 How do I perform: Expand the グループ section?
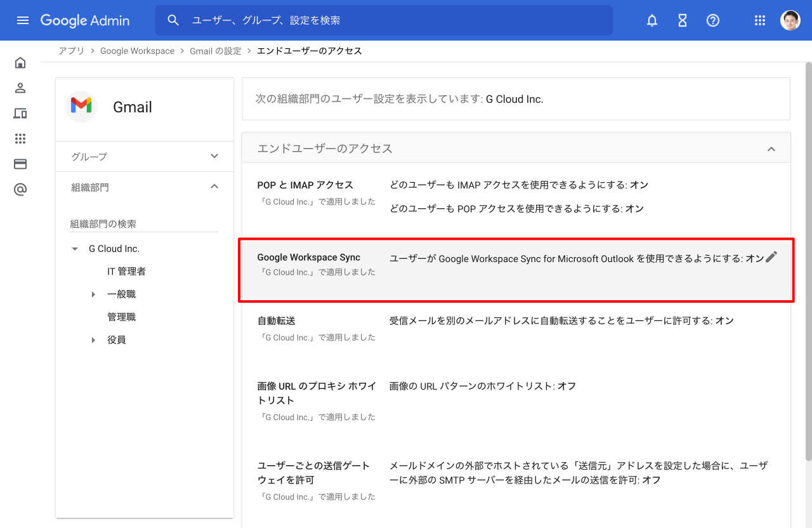(145, 156)
